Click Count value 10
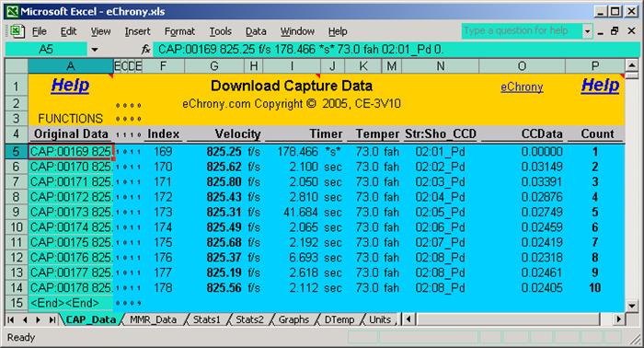 594,287
